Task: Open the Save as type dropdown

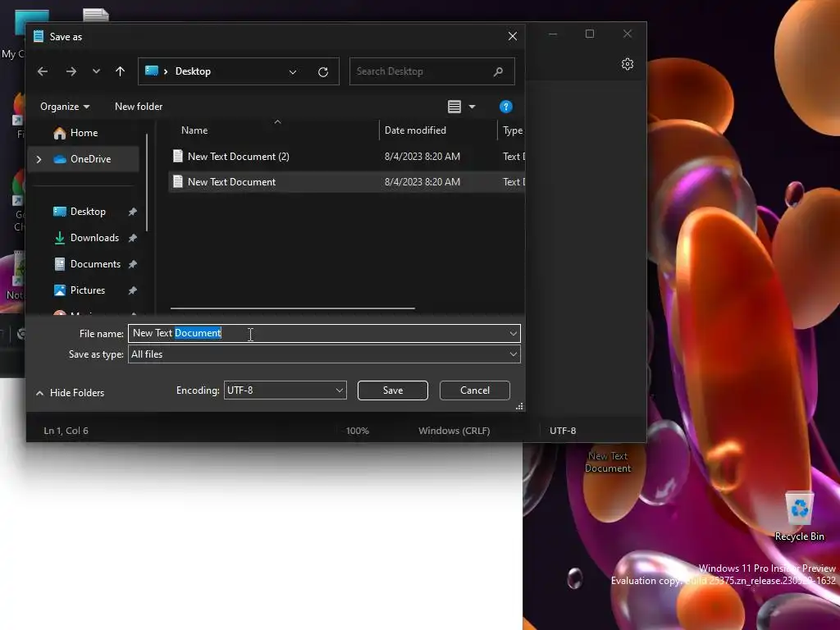Action: click(x=324, y=354)
